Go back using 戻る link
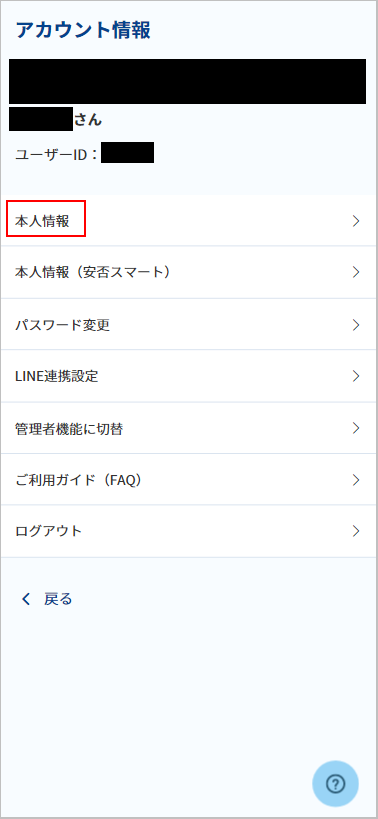Image resolution: width=378 pixels, height=819 pixels. click(x=58, y=599)
